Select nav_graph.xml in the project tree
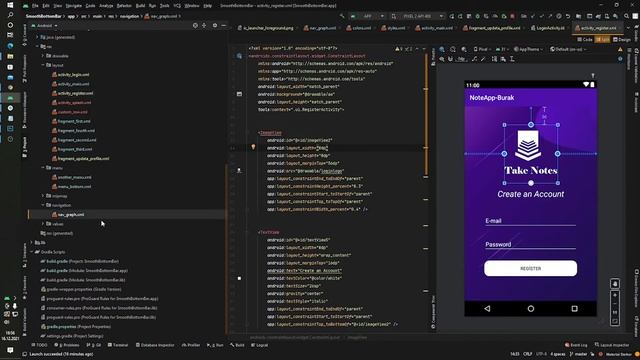 coord(71,215)
